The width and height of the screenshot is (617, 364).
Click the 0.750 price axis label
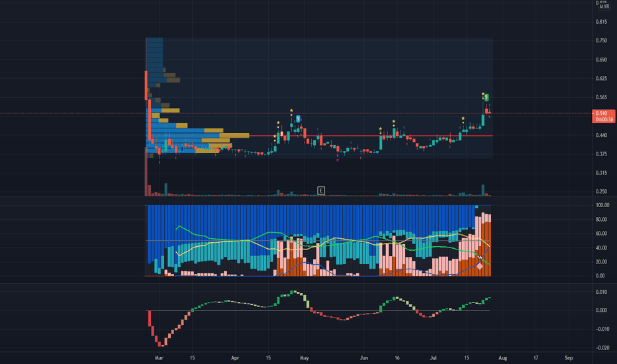coord(601,41)
